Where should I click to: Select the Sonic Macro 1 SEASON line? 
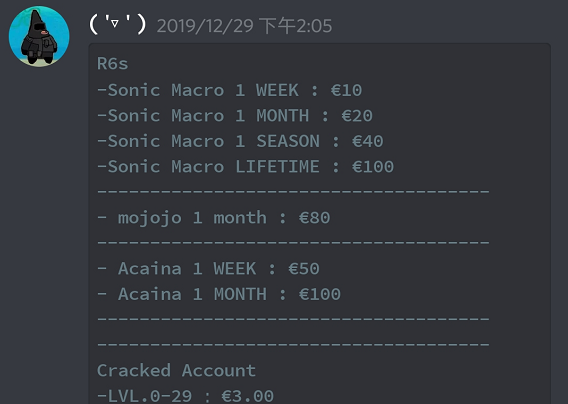(x=240, y=141)
